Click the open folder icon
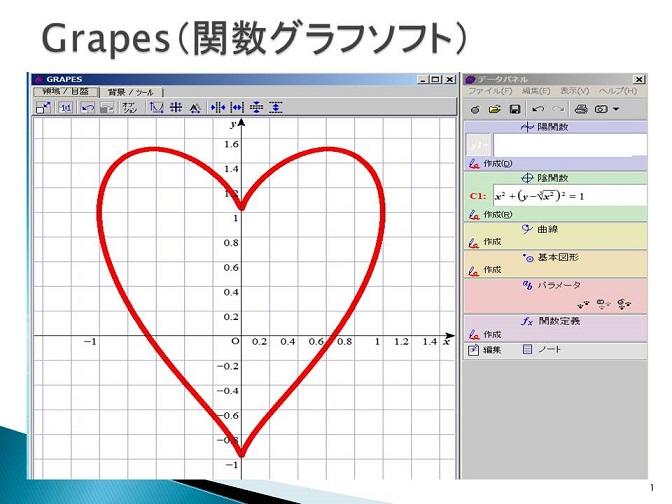The image size is (672, 504). [x=495, y=109]
